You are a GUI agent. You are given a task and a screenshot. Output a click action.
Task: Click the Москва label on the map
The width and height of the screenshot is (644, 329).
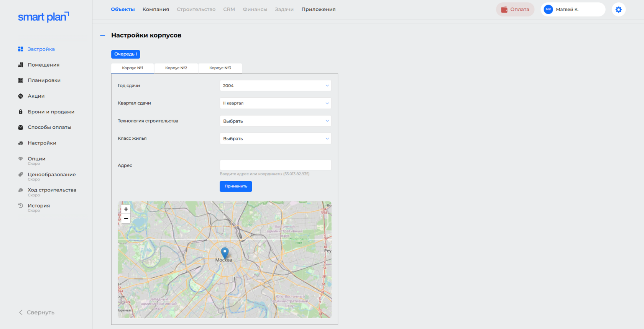coord(224,260)
